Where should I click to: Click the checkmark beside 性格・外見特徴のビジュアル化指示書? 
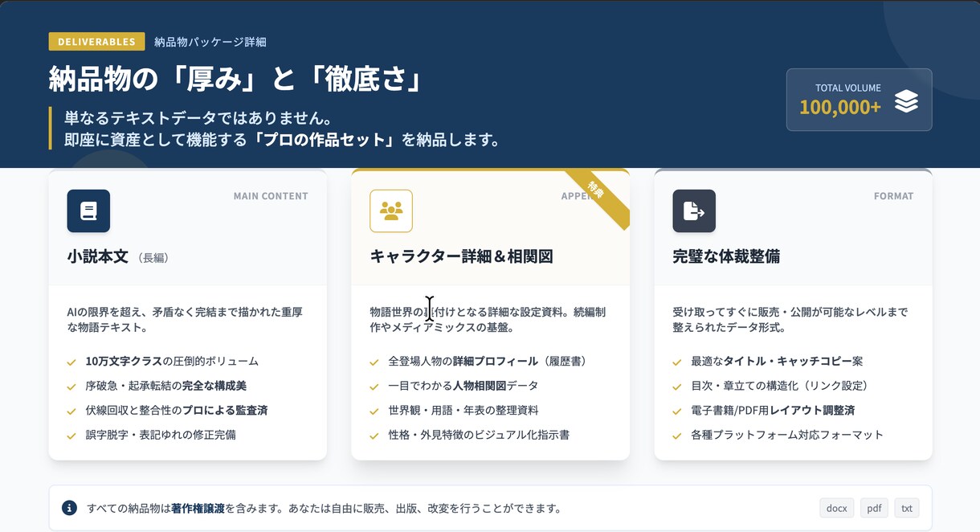pos(374,436)
